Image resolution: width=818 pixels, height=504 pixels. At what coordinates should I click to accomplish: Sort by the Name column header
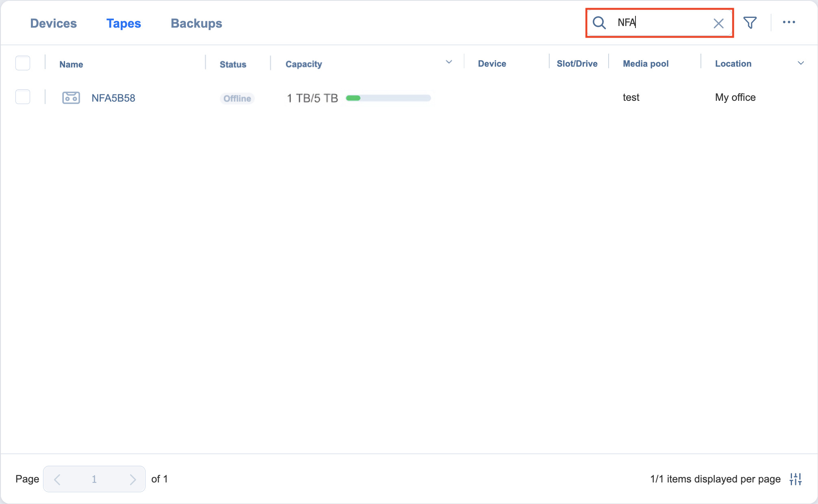click(x=71, y=64)
